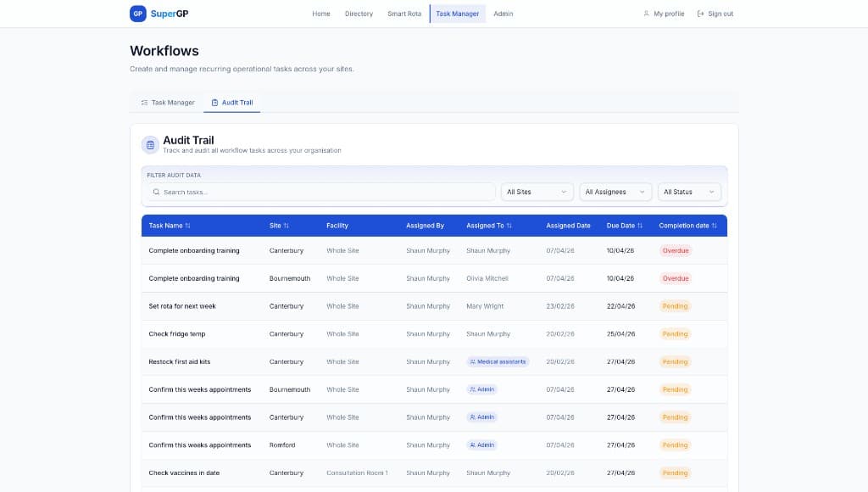Select the 'Check fridge temp' task
The height and width of the screenshot is (492, 868).
tap(177, 334)
